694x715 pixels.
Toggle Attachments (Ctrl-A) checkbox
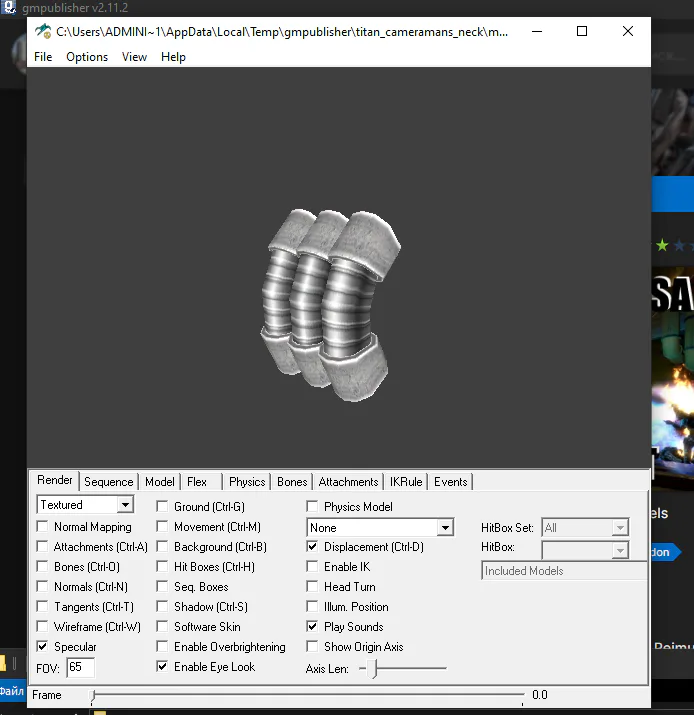click(x=42, y=547)
